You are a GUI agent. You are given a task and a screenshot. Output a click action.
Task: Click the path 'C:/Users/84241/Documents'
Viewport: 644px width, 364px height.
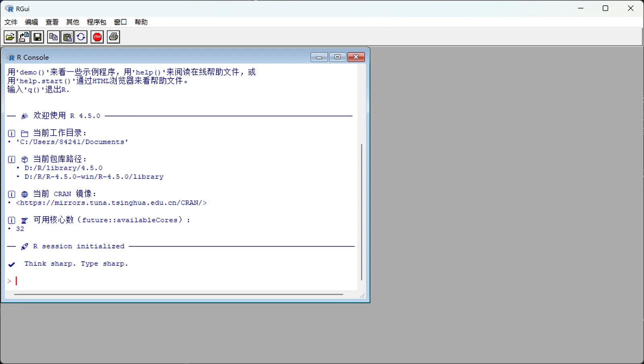click(x=72, y=142)
